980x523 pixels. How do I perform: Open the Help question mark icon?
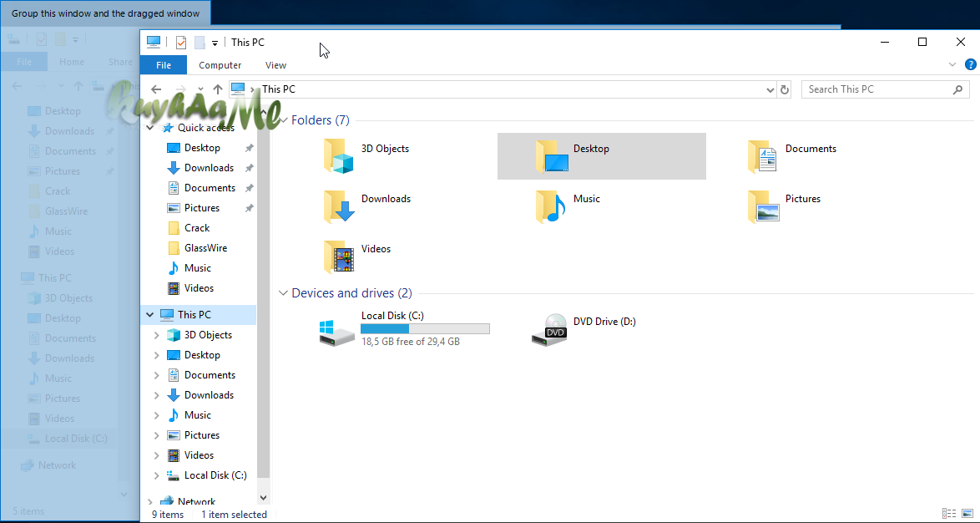click(970, 64)
